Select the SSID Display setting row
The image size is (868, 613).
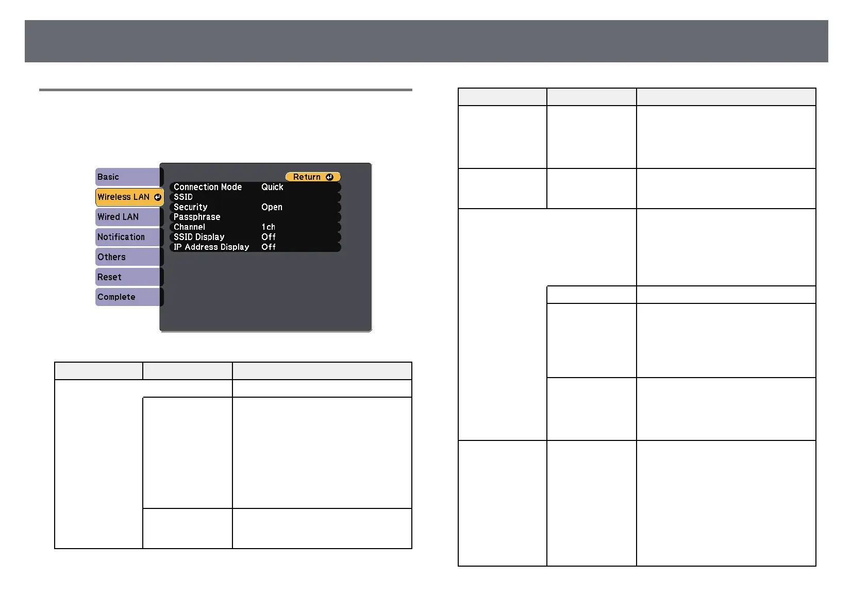click(x=255, y=237)
